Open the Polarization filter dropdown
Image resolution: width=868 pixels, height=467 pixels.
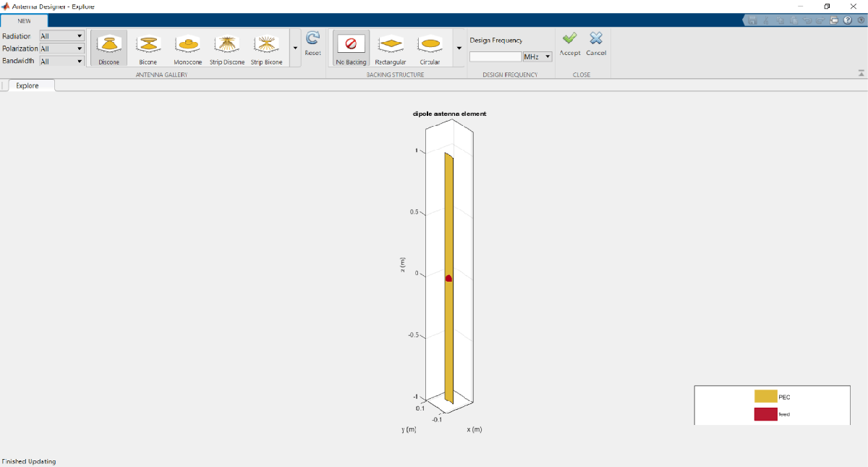61,49
